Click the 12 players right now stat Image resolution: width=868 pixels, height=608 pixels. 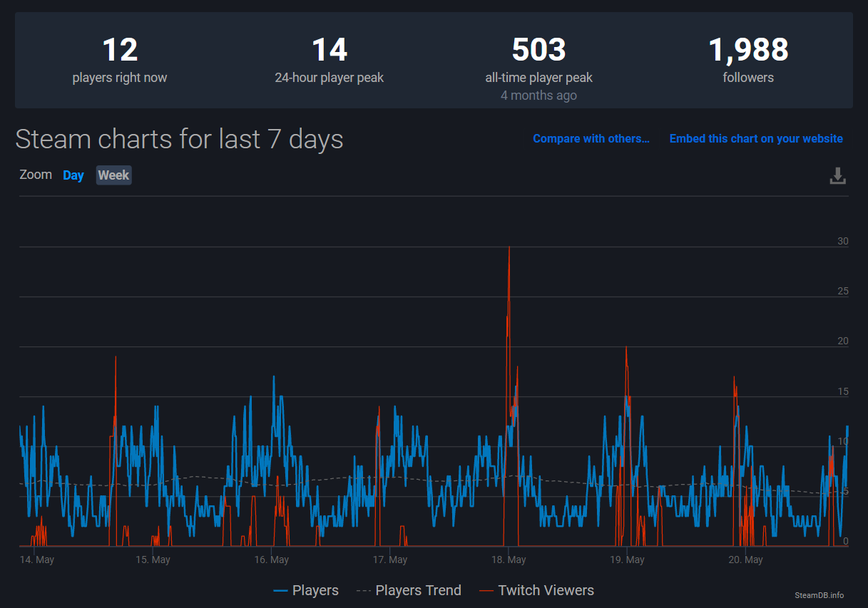point(120,60)
